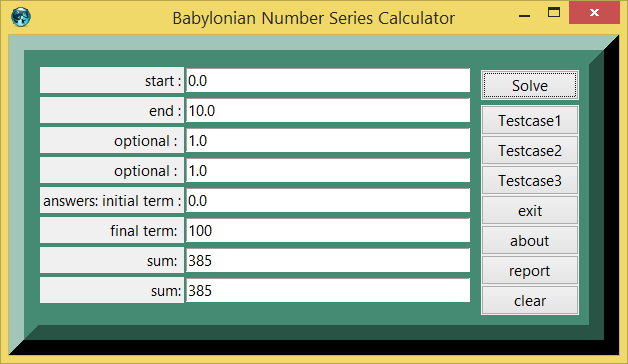The height and width of the screenshot is (364, 628).
Task: Click the globe app icon in title bar
Action: click(20, 17)
